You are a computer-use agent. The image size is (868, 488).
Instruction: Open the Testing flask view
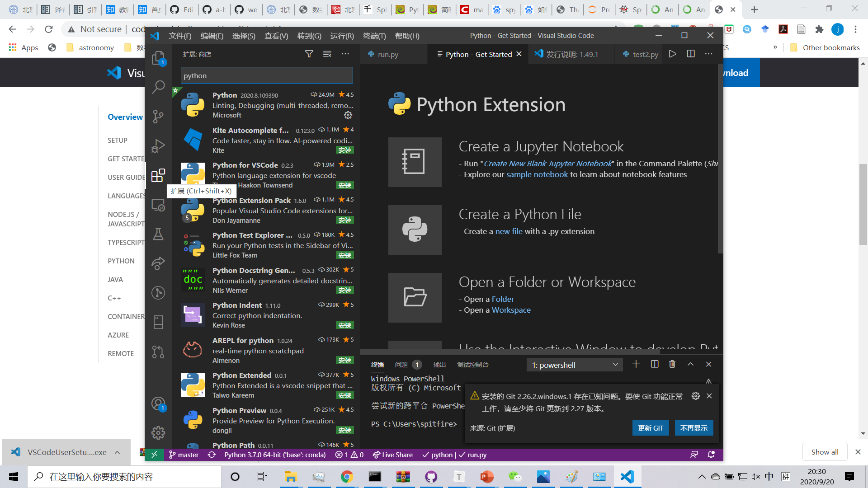158,234
